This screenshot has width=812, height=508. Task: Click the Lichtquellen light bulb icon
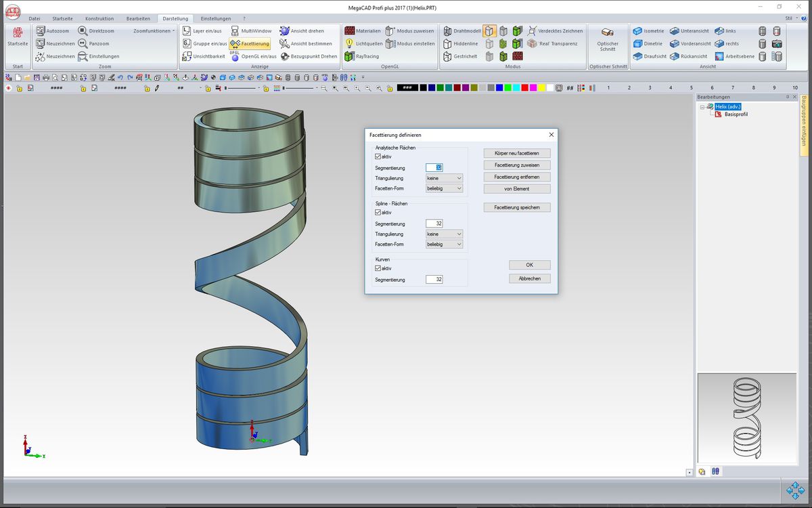[x=350, y=43]
